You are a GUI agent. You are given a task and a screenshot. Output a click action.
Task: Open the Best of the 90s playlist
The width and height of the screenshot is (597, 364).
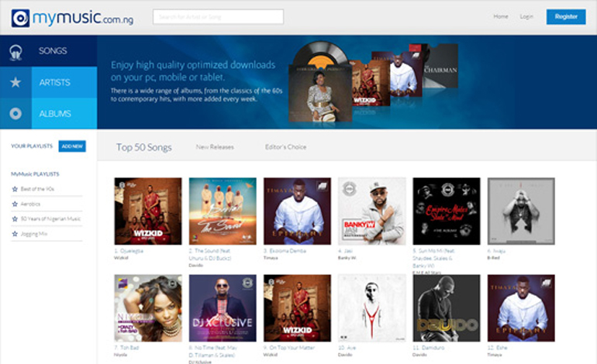[x=37, y=189]
